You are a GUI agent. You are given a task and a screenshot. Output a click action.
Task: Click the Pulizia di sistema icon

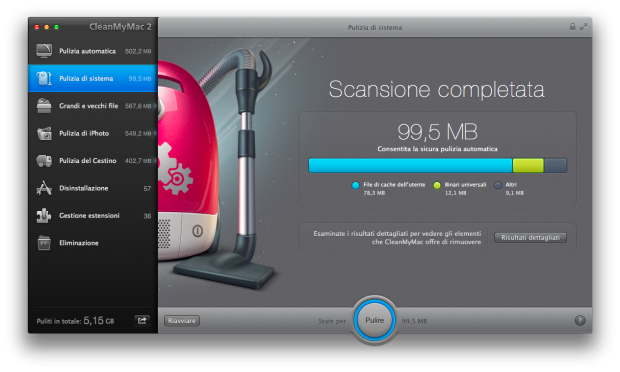coord(44,78)
